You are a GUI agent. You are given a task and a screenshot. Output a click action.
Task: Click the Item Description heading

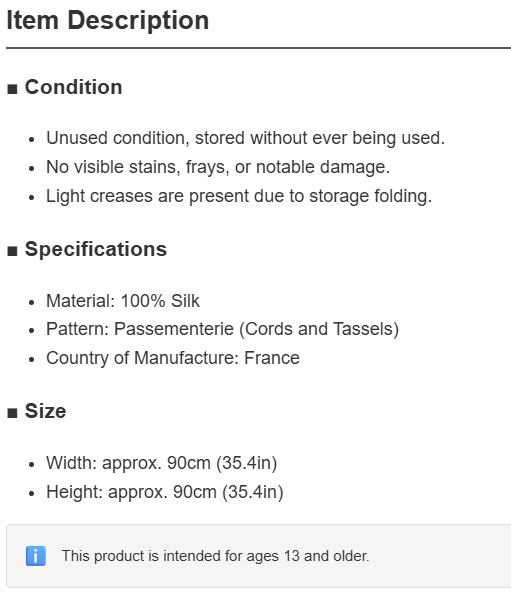click(x=108, y=21)
